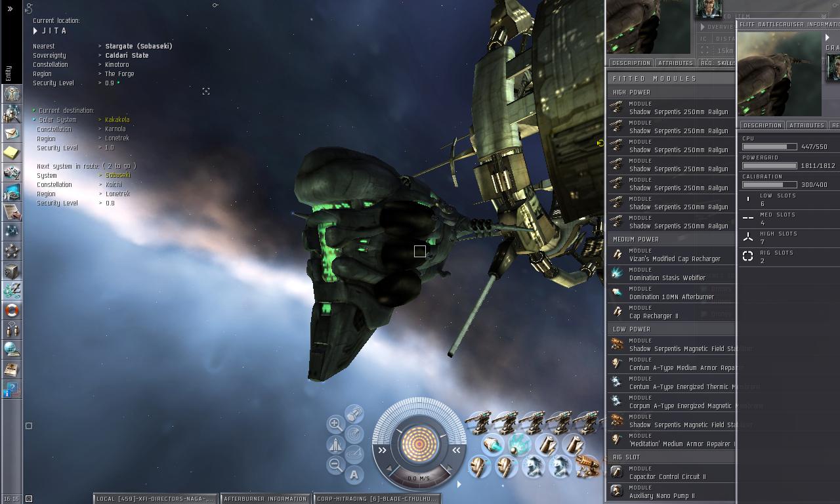Click the zoom in magnifier on HUD
Viewport: 840px width, 504px height.
335,423
